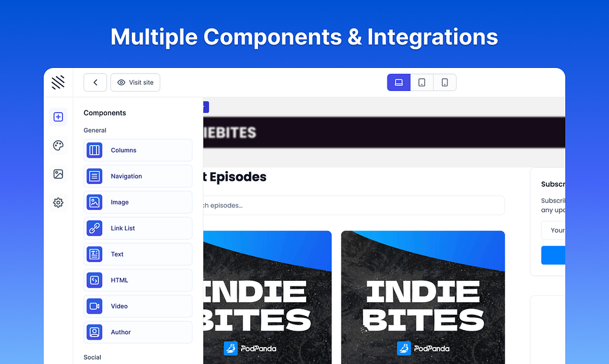The width and height of the screenshot is (609, 364).
Task: Select the Video component icon
Action: (95, 306)
